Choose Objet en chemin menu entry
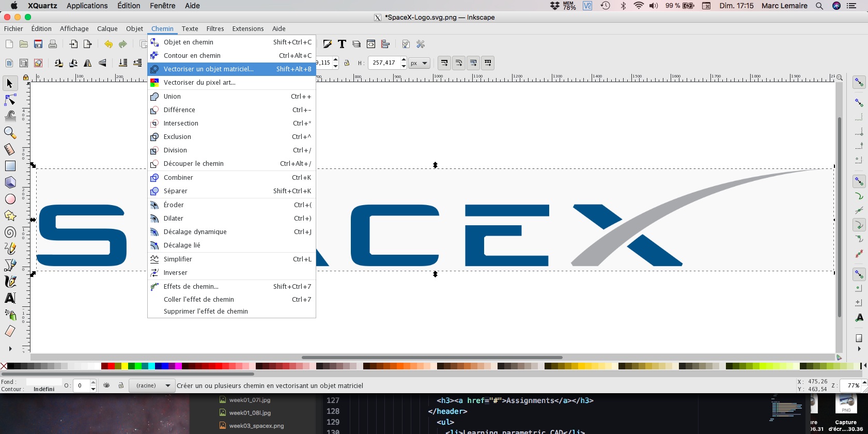 point(231,42)
